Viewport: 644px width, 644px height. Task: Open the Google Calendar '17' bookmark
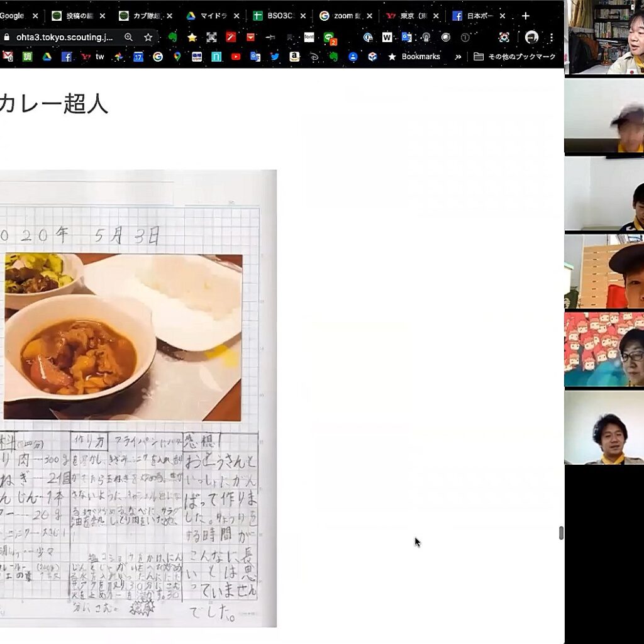coord(138,57)
